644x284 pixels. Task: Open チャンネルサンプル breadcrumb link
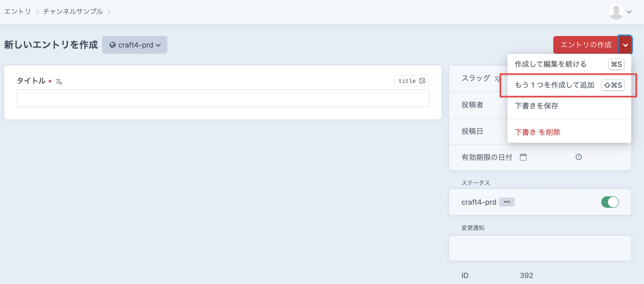click(73, 11)
